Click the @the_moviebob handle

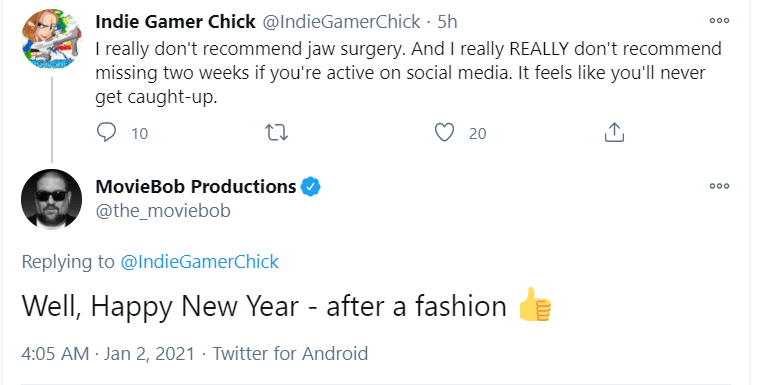pos(163,211)
